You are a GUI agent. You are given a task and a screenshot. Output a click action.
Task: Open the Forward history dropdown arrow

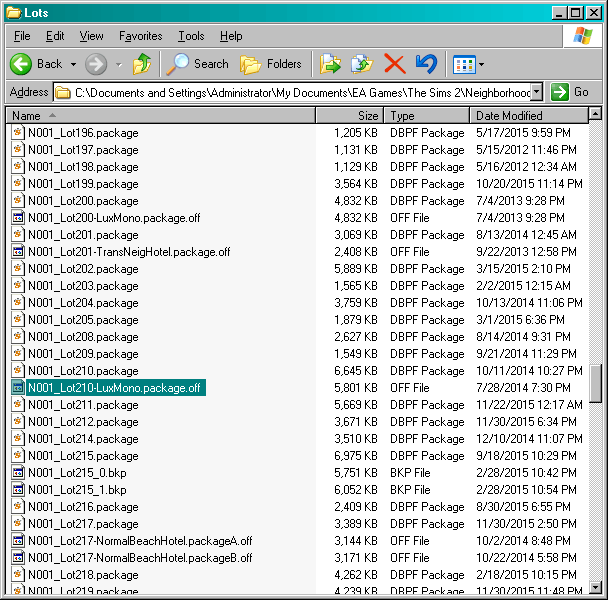[119, 64]
